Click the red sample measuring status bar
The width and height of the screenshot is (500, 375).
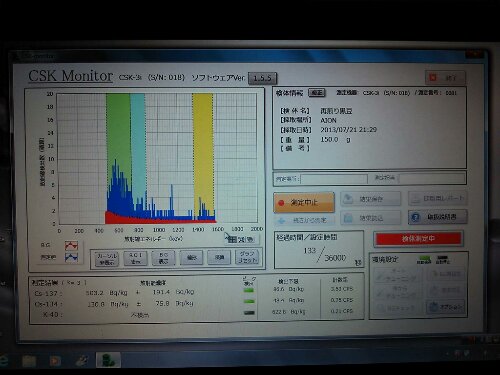418,239
